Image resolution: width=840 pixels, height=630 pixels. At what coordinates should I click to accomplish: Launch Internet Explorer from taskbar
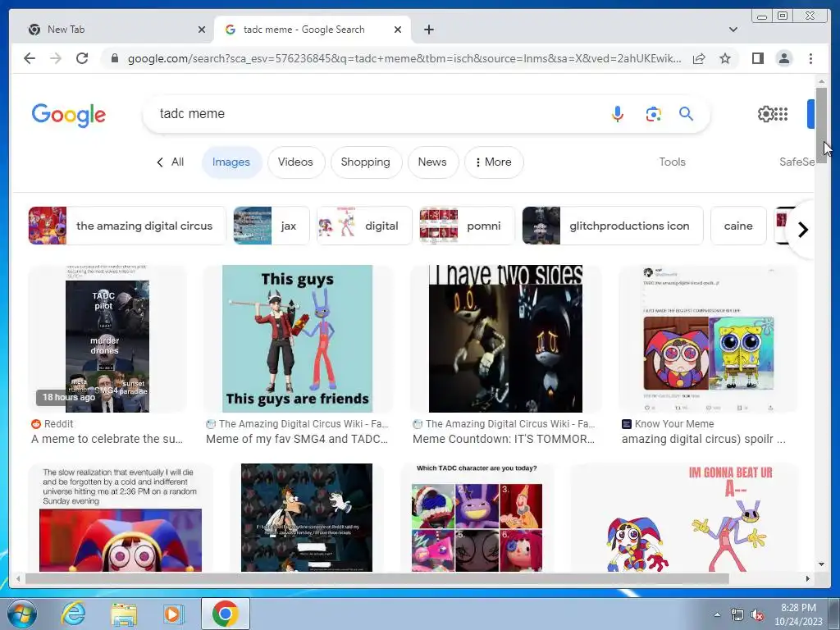pos(73,614)
